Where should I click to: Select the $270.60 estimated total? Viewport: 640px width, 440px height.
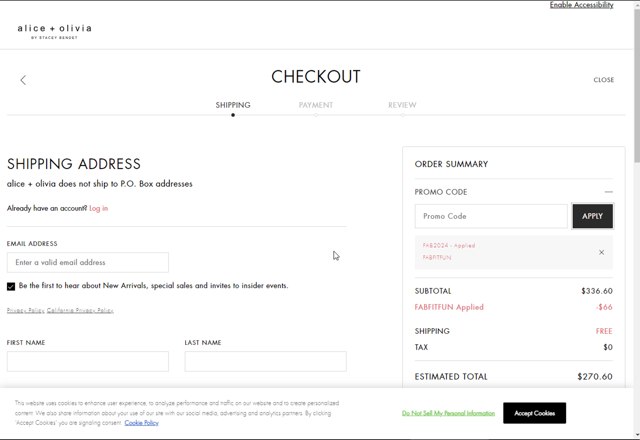click(x=595, y=376)
